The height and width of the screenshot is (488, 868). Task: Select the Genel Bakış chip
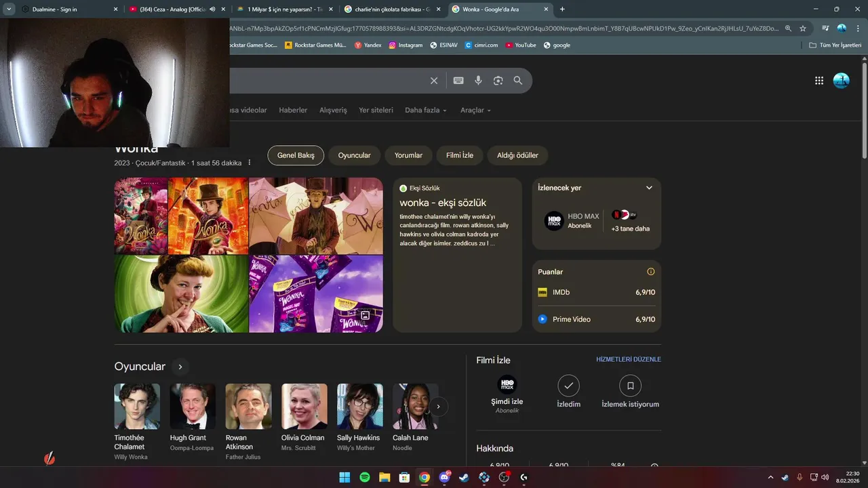coord(296,155)
